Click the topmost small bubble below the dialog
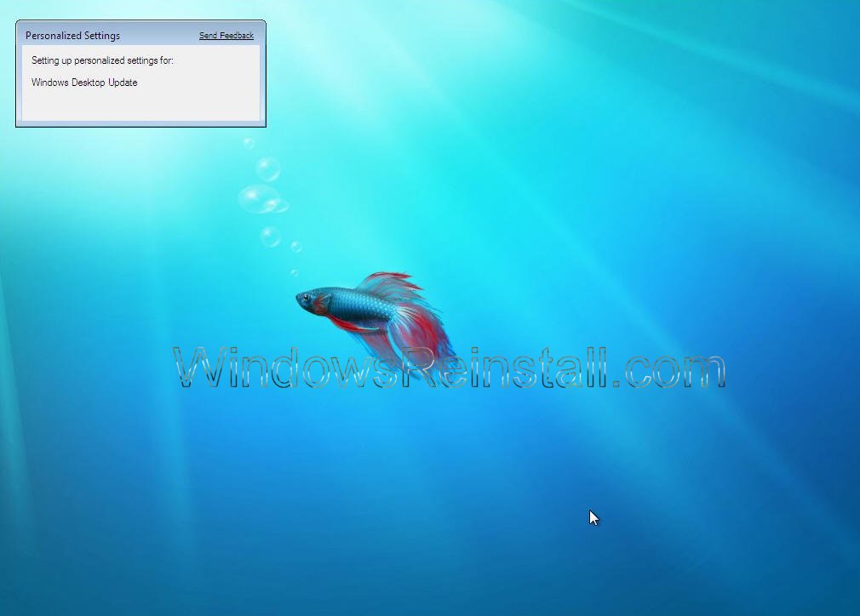 (x=249, y=144)
